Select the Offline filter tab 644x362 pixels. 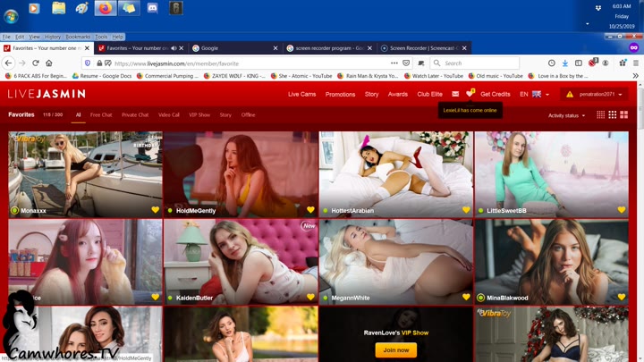(x=248, y=115)
